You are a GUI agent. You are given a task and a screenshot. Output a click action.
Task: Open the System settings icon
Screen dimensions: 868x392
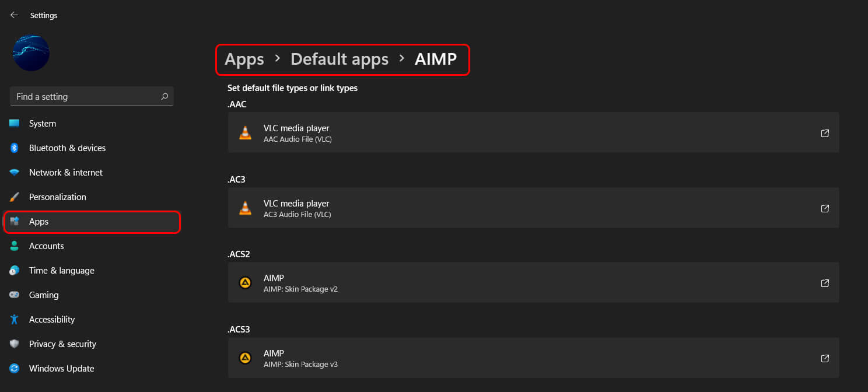coord(15,124)
